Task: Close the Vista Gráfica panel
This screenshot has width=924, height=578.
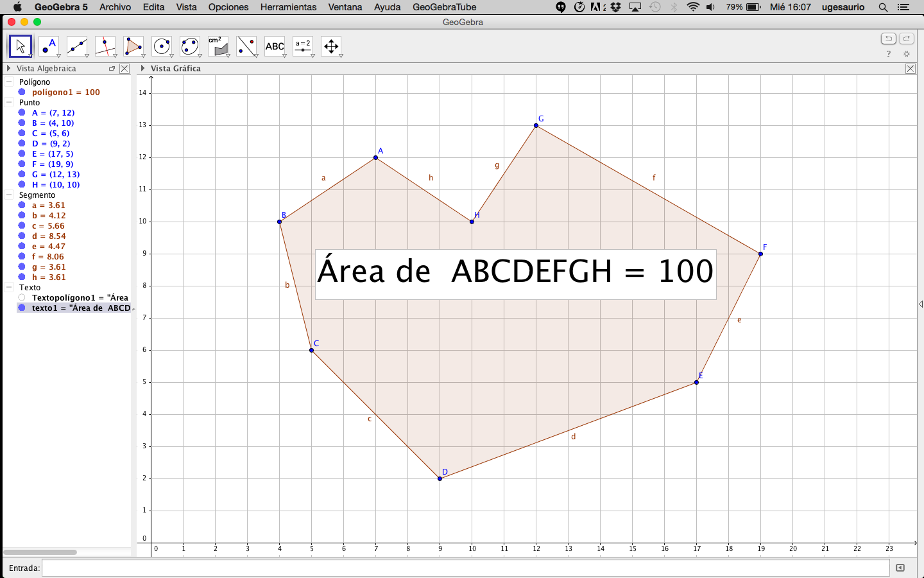Action: tap(911, 69)
